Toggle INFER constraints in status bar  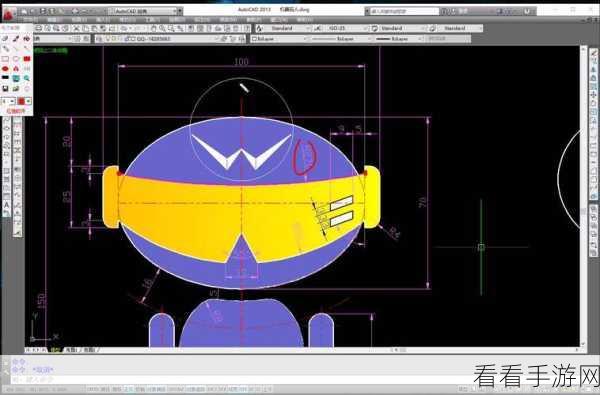pos(93,389)
